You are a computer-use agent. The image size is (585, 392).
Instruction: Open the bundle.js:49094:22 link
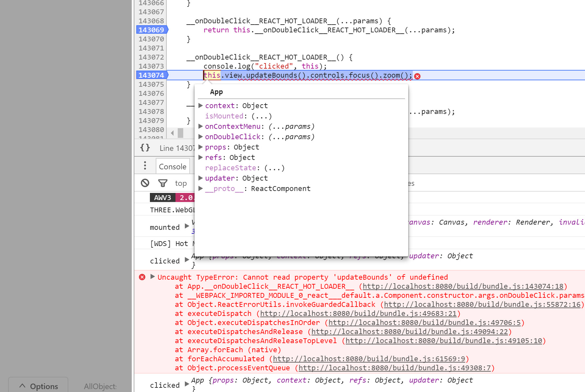(x=410, y=332)
